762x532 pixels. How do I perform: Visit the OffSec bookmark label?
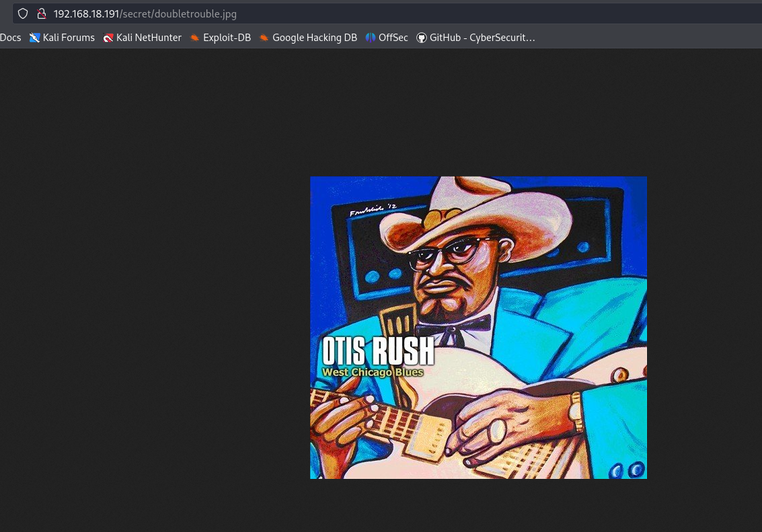click(393, 38)
